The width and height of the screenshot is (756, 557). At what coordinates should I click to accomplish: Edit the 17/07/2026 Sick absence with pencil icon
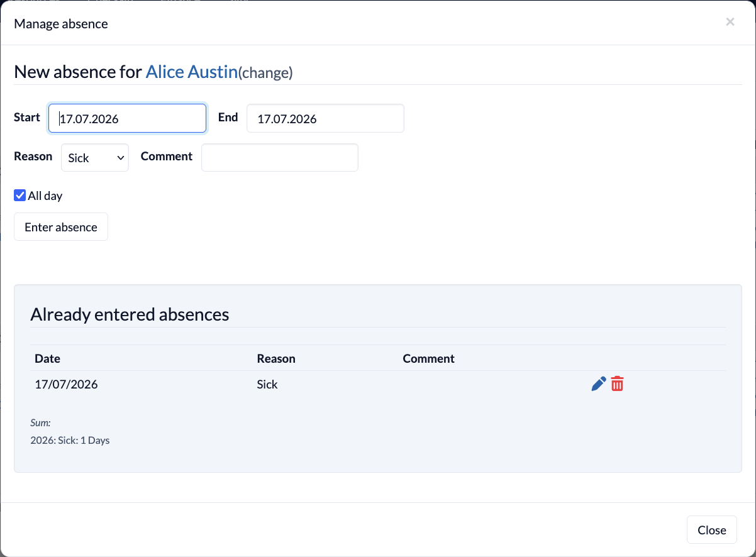tap(599, 384)
